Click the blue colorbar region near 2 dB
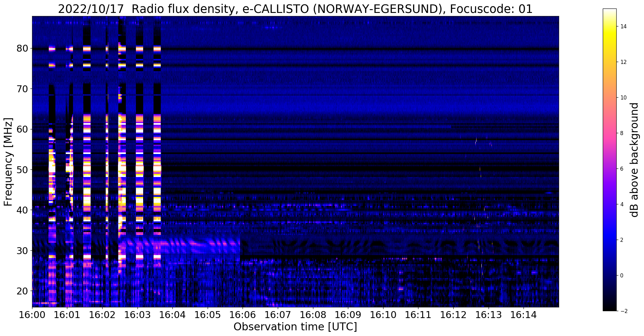 pos(609,240)
